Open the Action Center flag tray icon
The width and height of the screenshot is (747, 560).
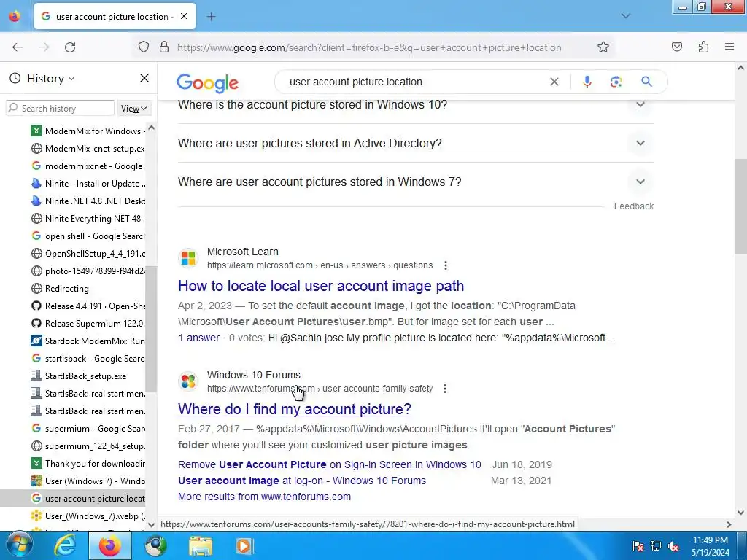638,546
